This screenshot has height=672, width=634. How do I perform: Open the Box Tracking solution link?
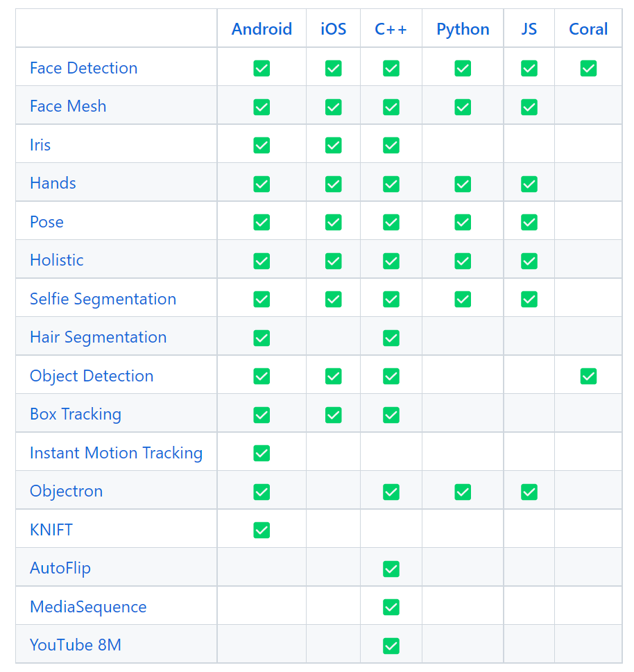(76, 415)
